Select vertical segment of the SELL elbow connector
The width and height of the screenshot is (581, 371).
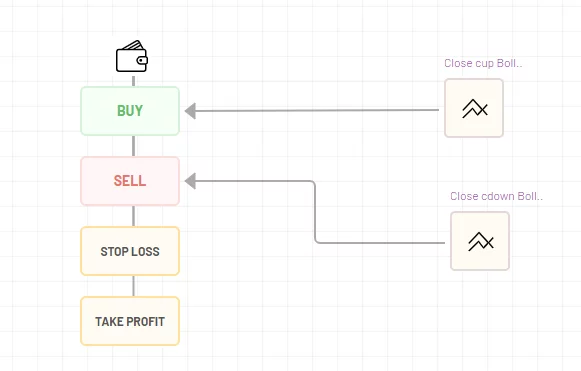tap(315, 211)
